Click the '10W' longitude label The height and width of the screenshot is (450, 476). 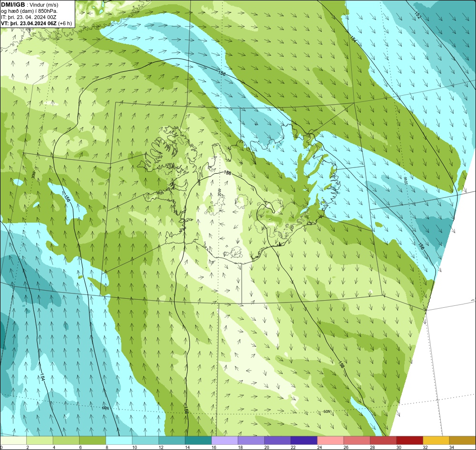click(405, 180)
